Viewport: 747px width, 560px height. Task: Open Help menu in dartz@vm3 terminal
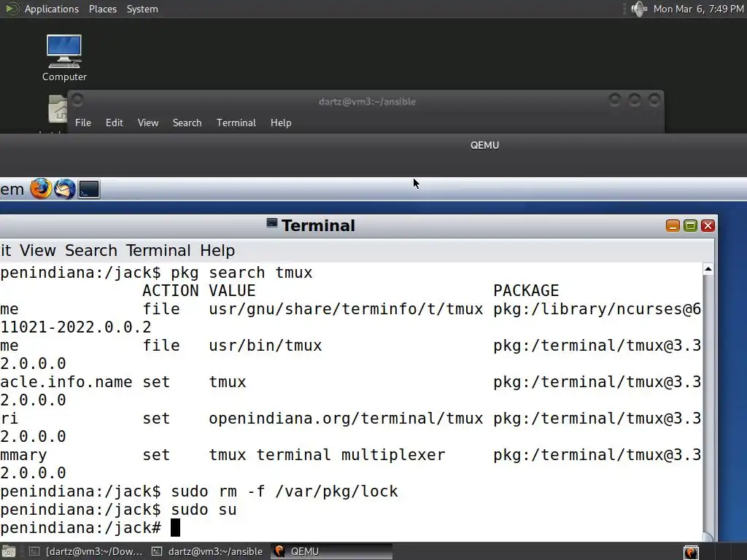click(x=281, y=122)
